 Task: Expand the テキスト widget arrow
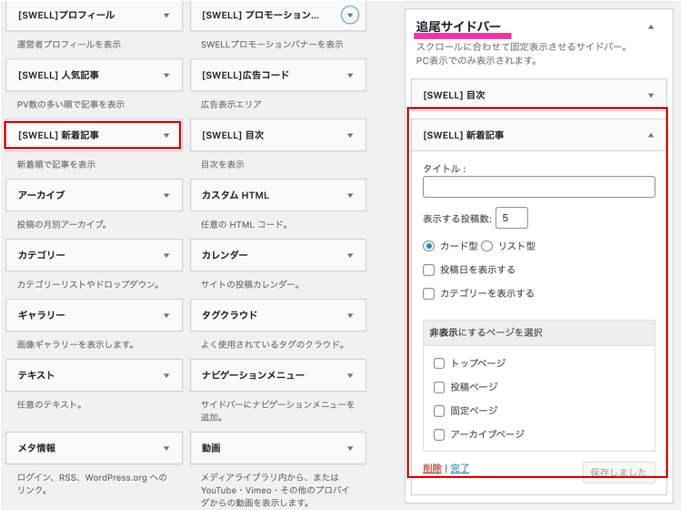(x=166, y=376)
